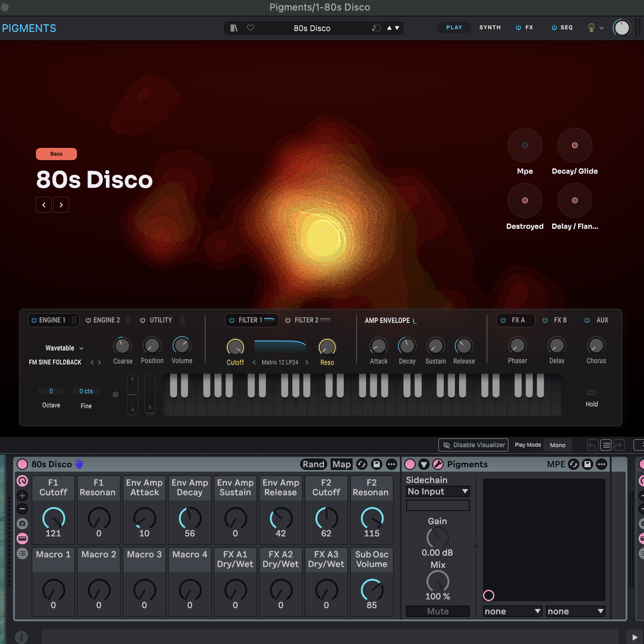Click the info icon at bottom left
This screenshot has height=644, width=644.
pos(21,637)
